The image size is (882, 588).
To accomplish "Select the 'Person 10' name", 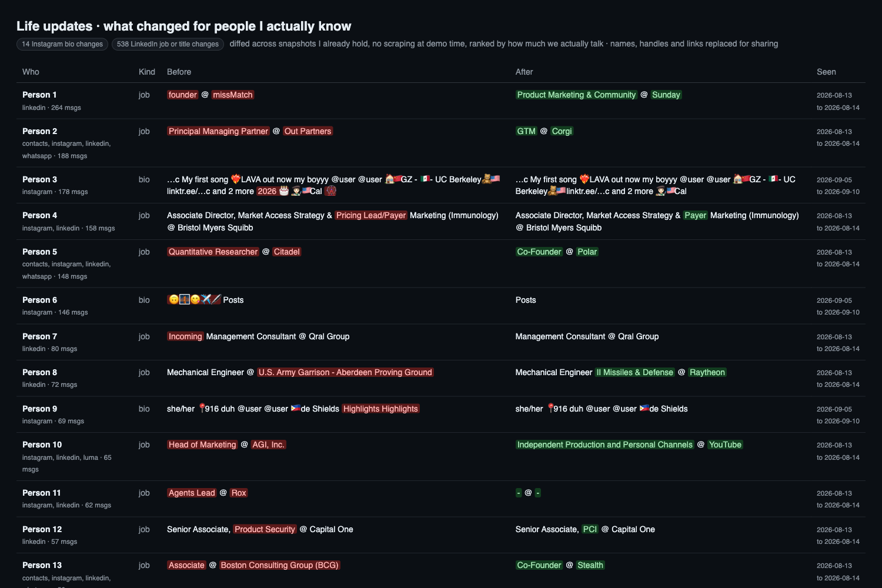I will point(42,445).
